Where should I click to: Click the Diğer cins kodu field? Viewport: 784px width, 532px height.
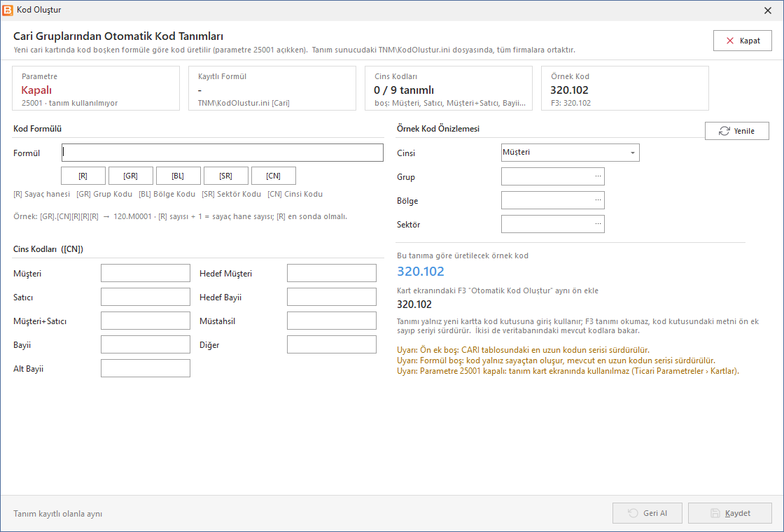tap(332, 344)
